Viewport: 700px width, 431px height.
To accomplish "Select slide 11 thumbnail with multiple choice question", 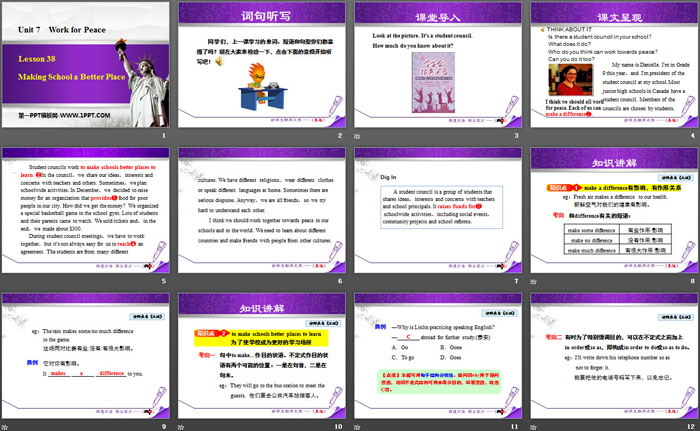I will click(x=438, y=356).
